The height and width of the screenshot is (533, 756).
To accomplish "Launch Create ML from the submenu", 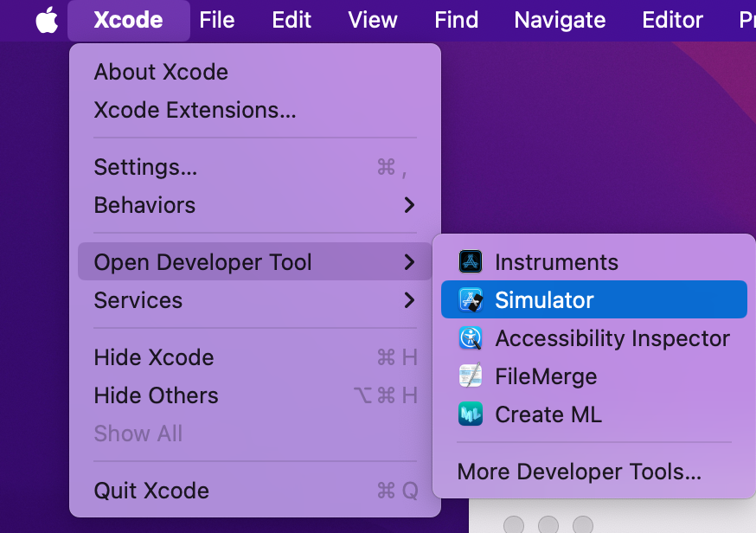I will 594,414.
